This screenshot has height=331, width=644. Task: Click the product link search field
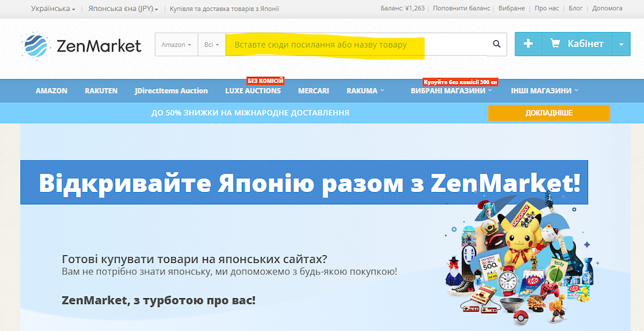[356, 44]
